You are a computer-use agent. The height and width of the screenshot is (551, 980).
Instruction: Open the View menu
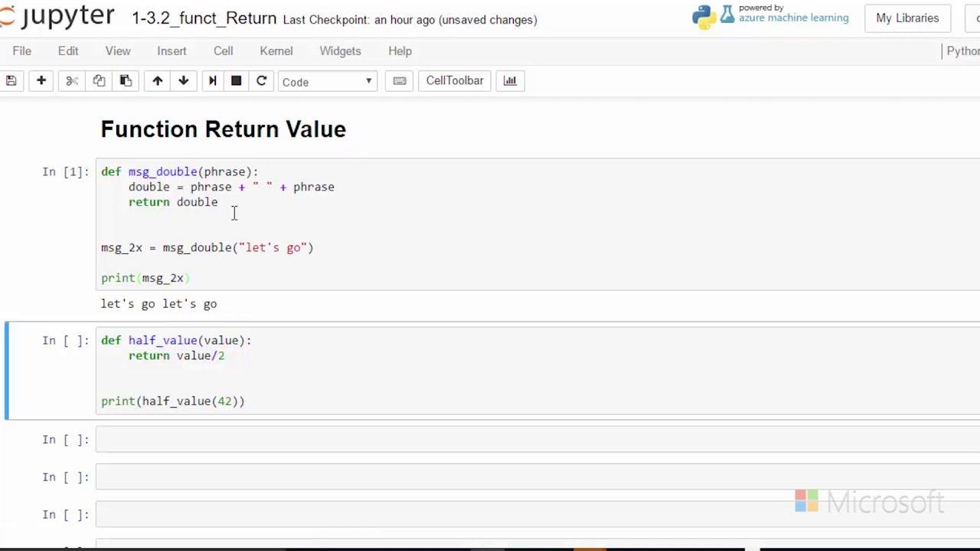pyautogui.click(x=118, y=51)
